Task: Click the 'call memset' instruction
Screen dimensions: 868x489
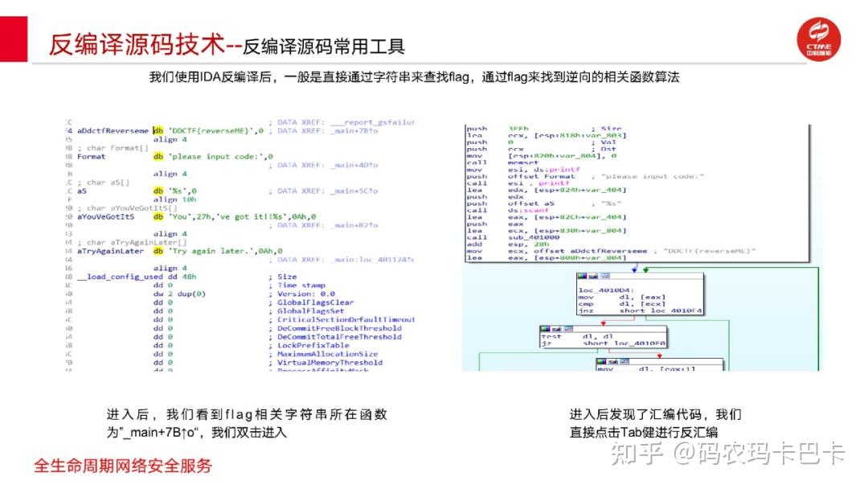Action: coord(502,162)
